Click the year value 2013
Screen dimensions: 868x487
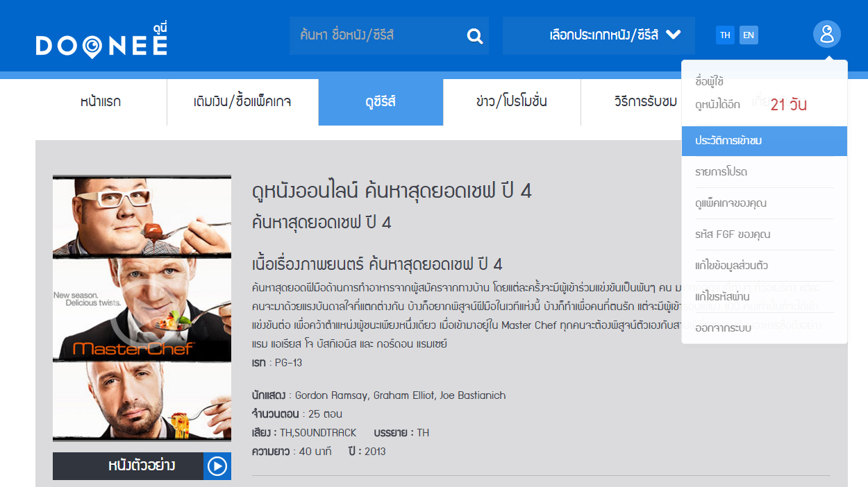tap(375, 452)
